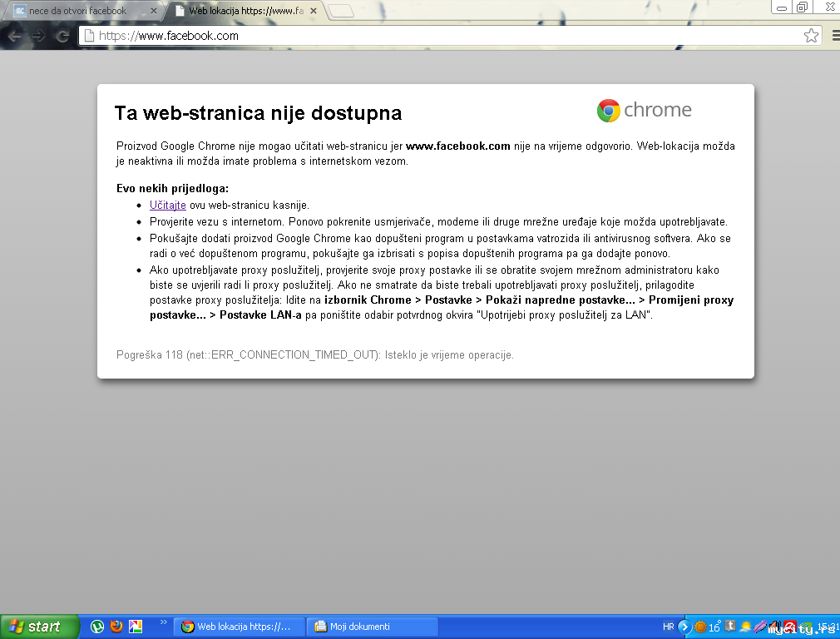Viewport: 840px width, 639px height.
Task: Click the 'Evo nekih prijedloga:' text
Action: click(x=172, y=189)
